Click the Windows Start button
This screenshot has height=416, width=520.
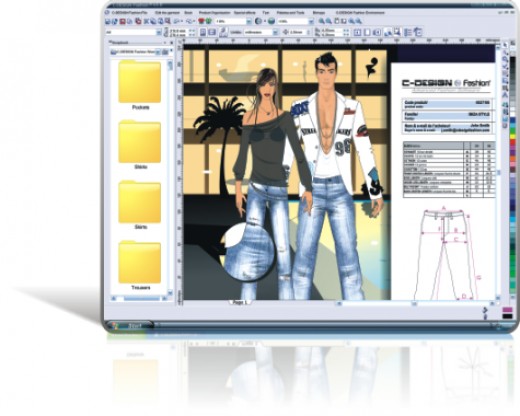pyautogui.click(x=130, y=325)
